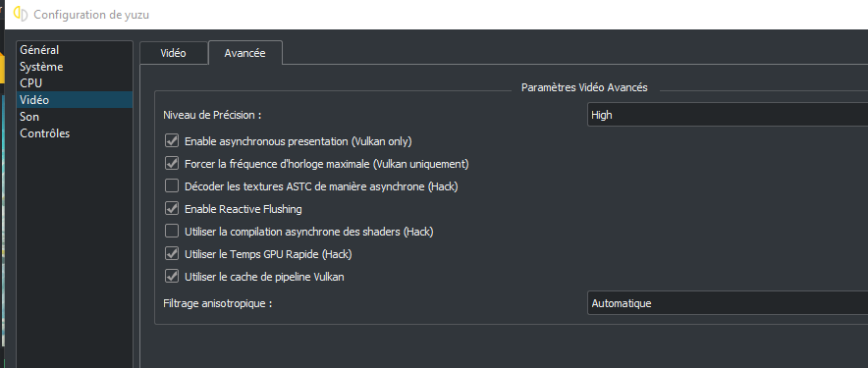Disable Enable Reactive Flushing option
The image size is (868, 368).
click(172, 209)
